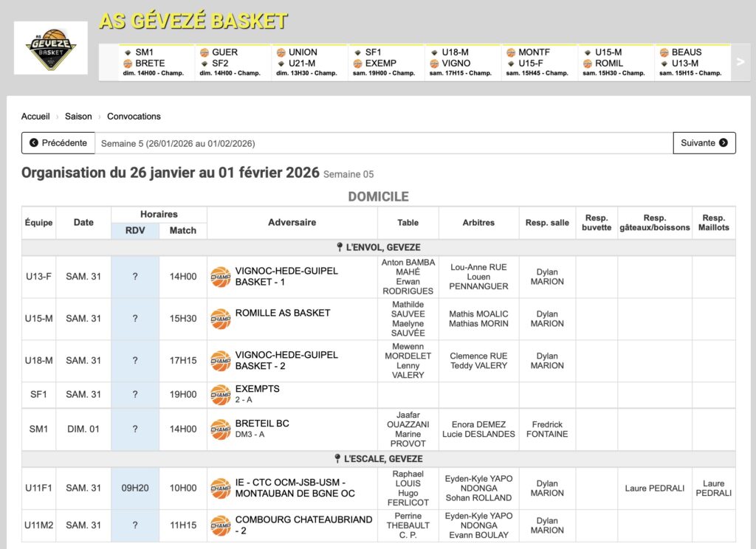Click CHAMP icon next to BRETEIL BC
This screenshot has width=756, height=549.
(x=220, y=429)
